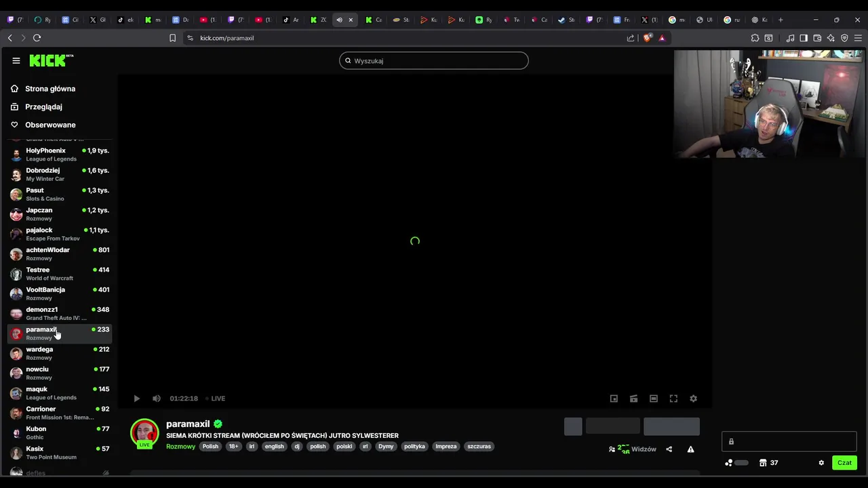Open Brave Shields lion icon
The width and height of the screenshot is (868, 488).
tap(647, 38)
